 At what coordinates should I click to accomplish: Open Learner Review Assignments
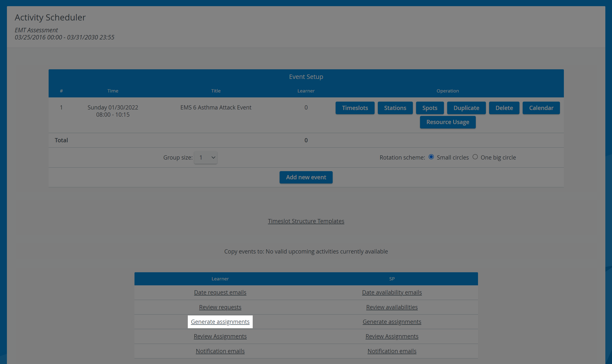click(x=220, y=336)
